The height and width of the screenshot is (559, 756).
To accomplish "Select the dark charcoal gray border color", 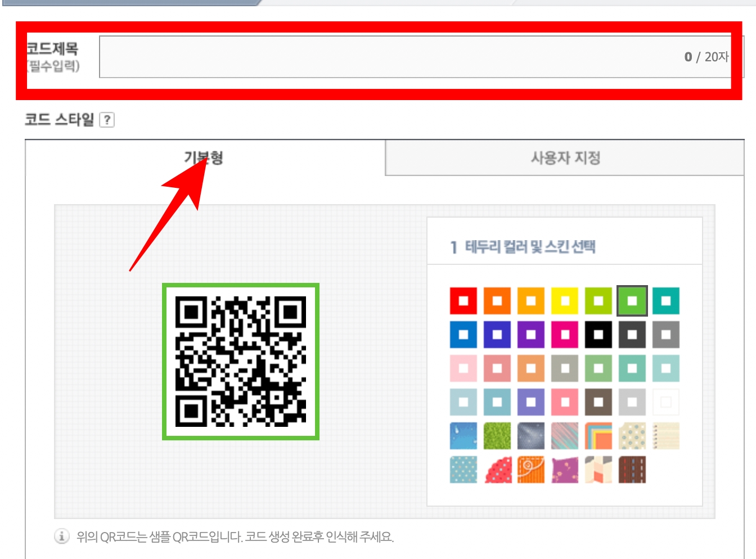I will (x=632, y=335).
